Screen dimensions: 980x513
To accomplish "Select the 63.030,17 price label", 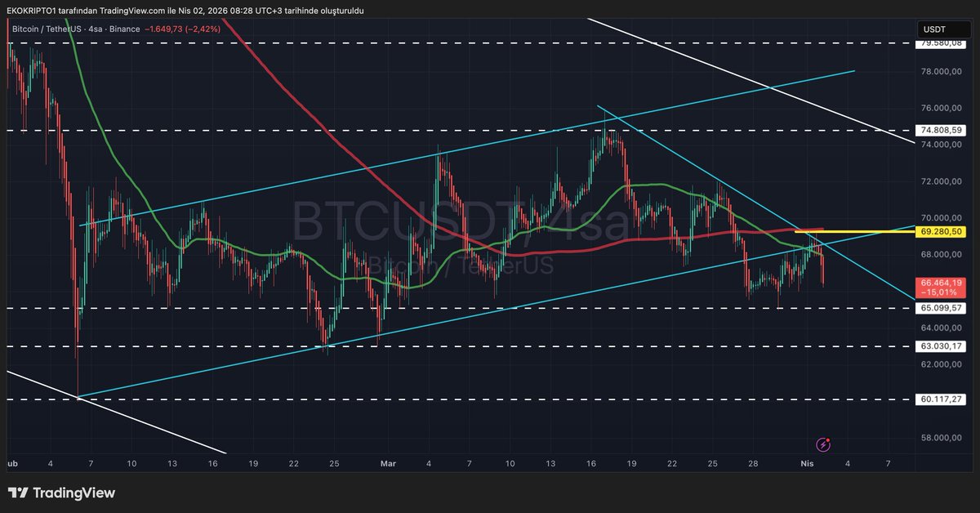I will [x=941, y=346].
